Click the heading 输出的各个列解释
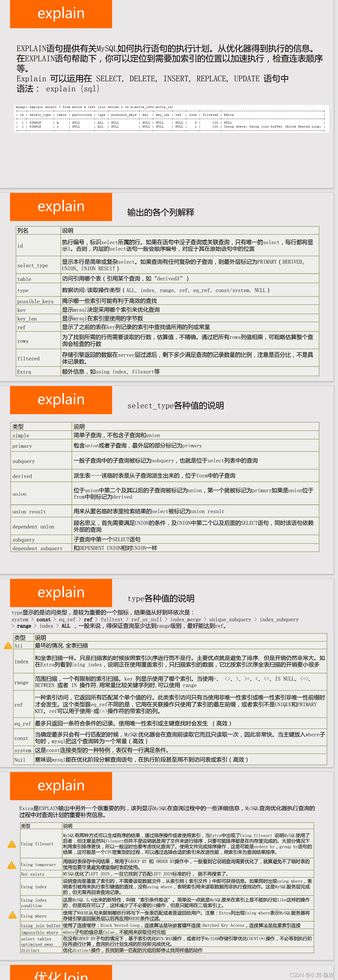The width and height of the screenshot is (338, 980). click(161, 212)
